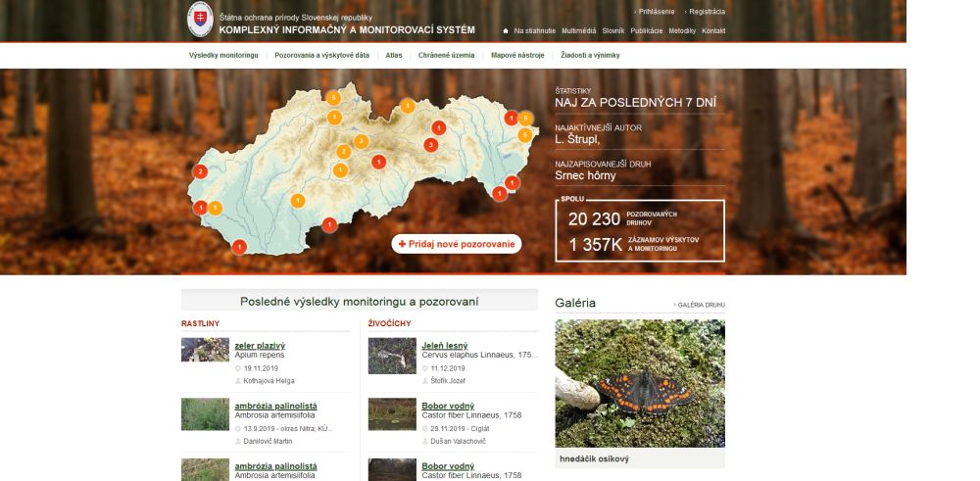Click the date 19.11.2019

[262, 368]
